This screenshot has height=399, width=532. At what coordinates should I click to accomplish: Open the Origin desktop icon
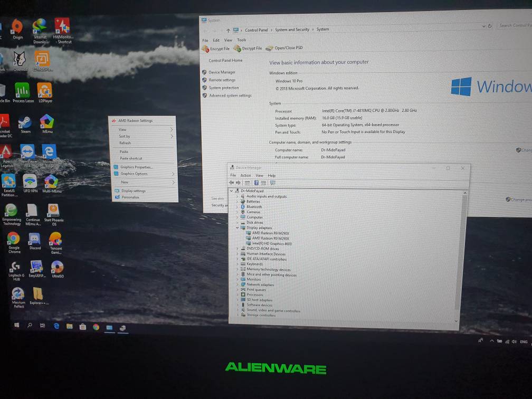(x=17, y=29)
